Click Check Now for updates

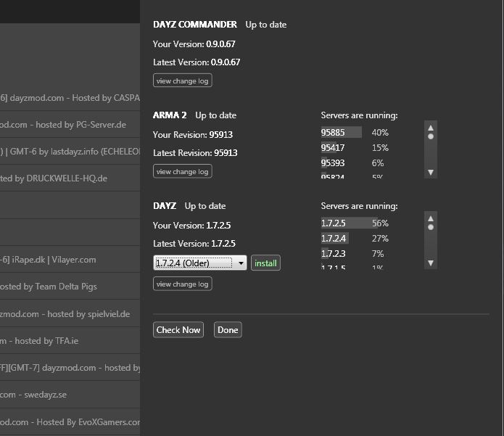pyautogui.click(x=178, y=330)
